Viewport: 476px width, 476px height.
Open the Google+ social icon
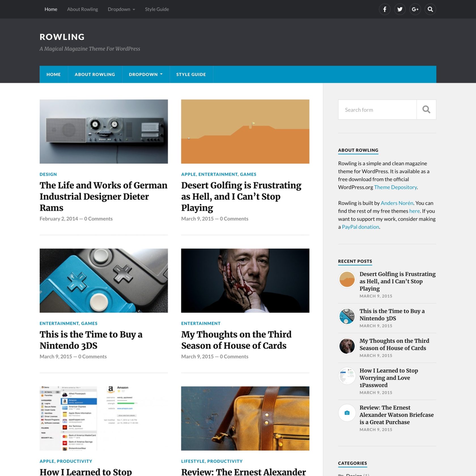point(415,9)
